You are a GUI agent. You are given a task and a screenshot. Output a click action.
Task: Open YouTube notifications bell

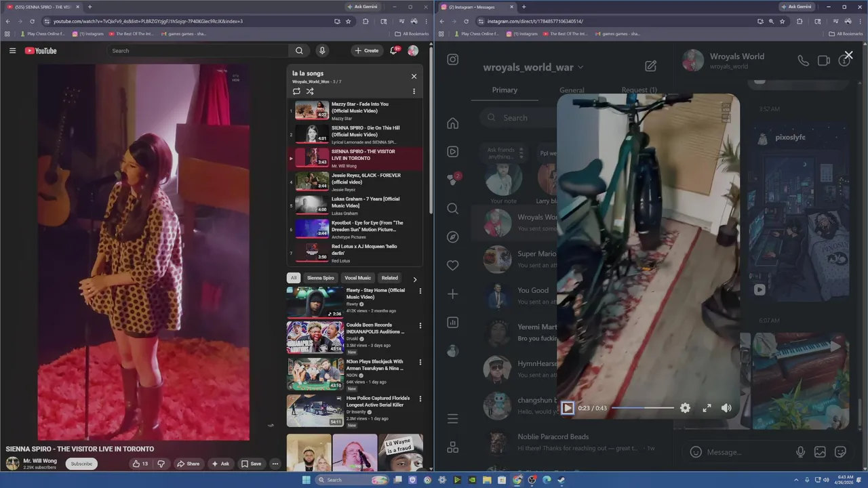[393, 51]
